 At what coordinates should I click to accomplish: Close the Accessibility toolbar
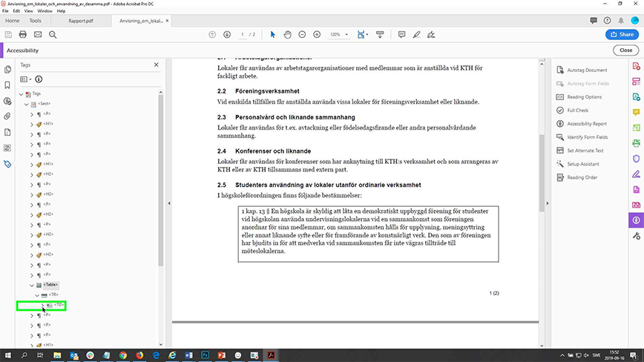(x=626, y=50)
